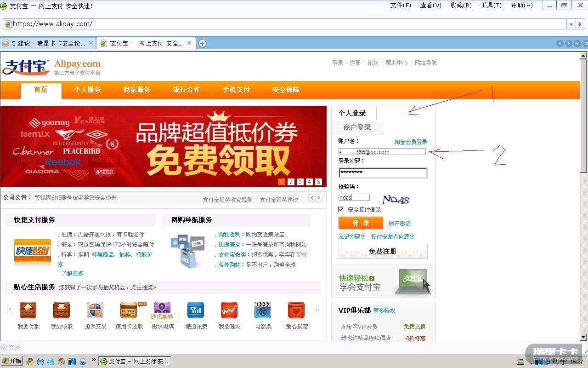Screen dimensions: 588x368
Task: Show the next company announcement
Action: point(319,198)
